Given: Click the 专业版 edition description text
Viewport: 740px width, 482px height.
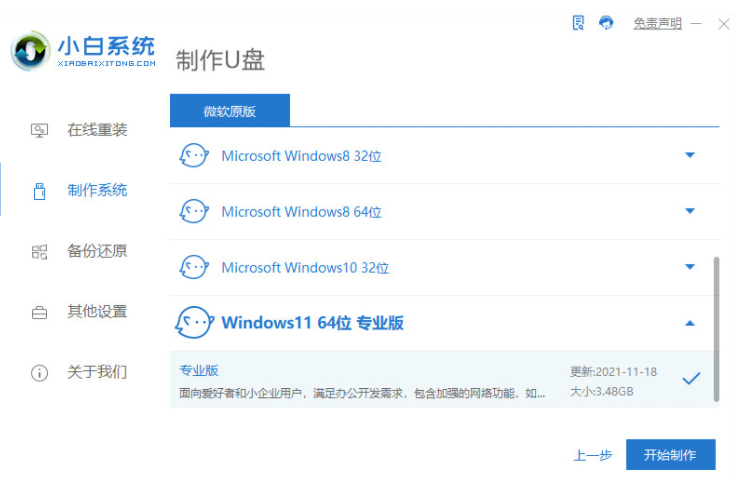Looking at the screenshot, I should coord(362,393).
